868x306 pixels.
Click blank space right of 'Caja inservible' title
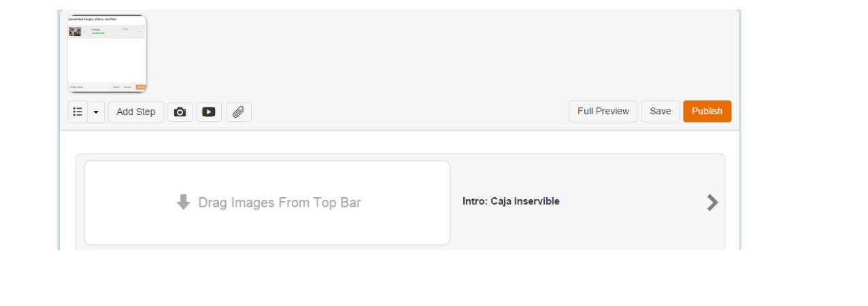click(x=633, y=201)
